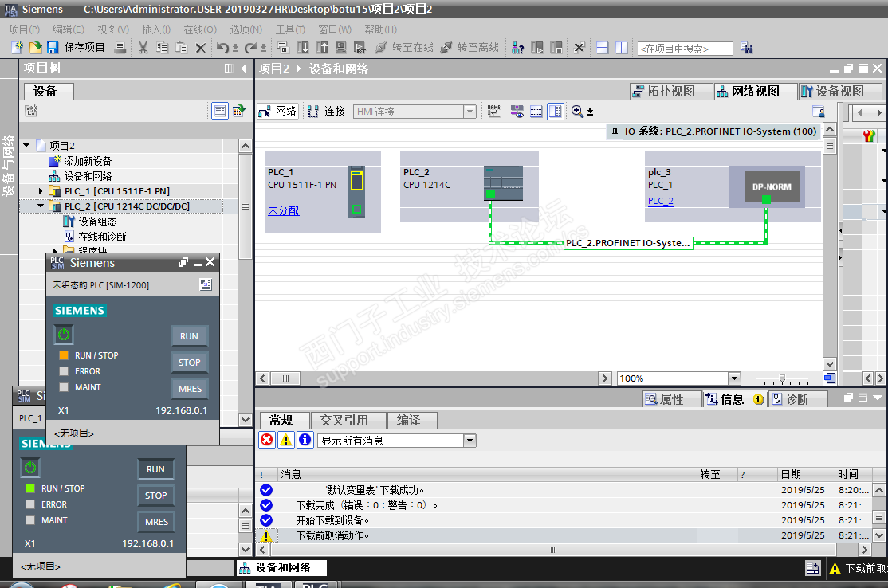Open the 选项(N) menu
This screenshot has width=888, height=588.
(x=246, y=29)
